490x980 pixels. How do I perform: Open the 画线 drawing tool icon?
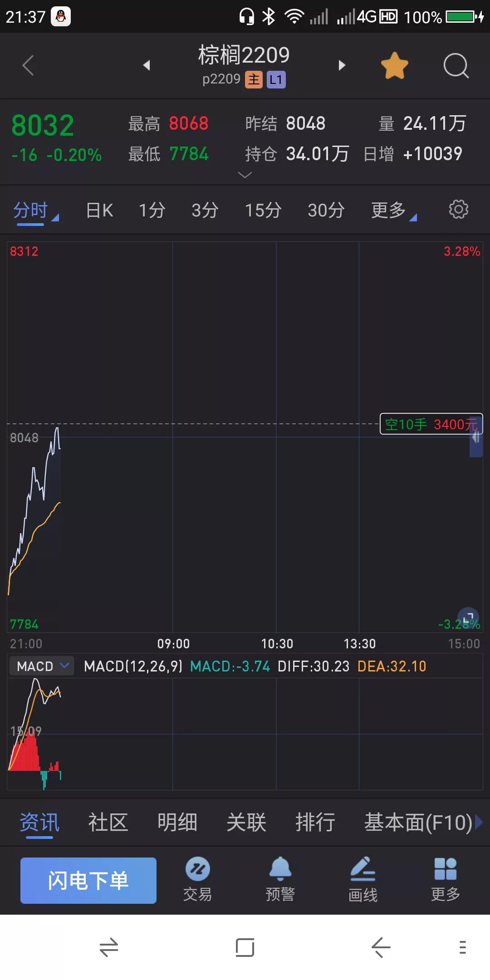pos(363,879)
